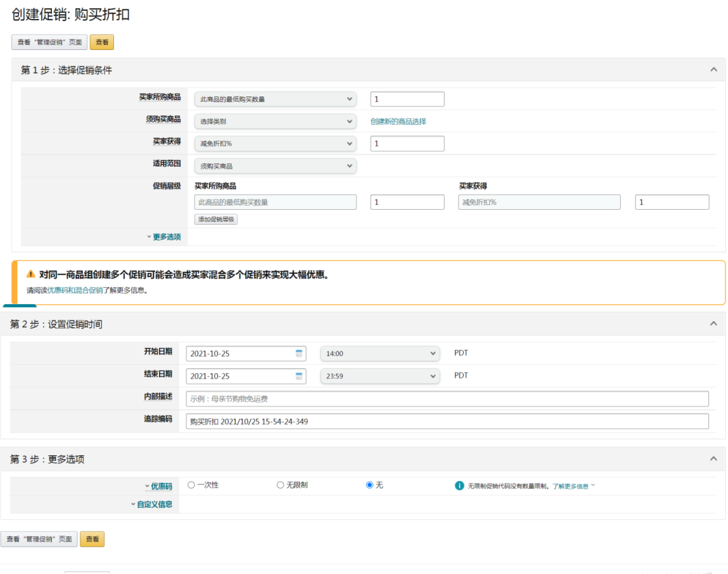Viewport: 728px width, 574px height.
Task: Select the 无 coupon code option
Action: (x=369, y=485)
